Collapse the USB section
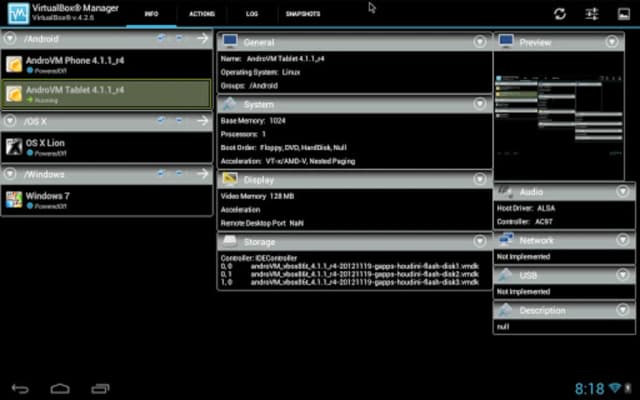 pos(623,275)
